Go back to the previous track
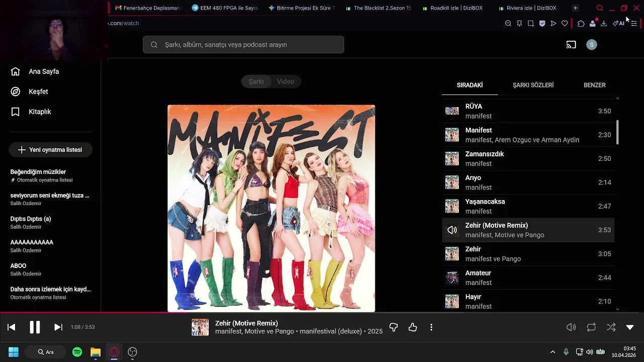This screenshot has height=362, width=644. coord(11,327)
